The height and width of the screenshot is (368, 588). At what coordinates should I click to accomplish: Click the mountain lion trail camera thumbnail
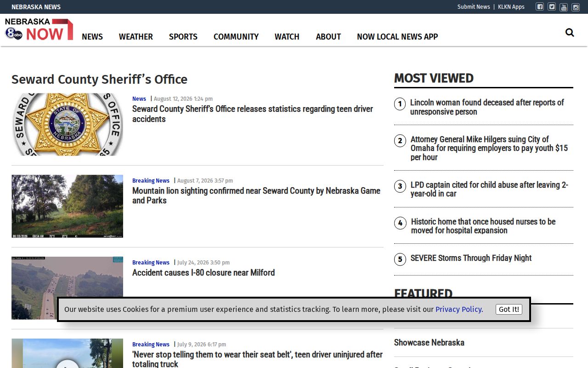coord(67,206)
